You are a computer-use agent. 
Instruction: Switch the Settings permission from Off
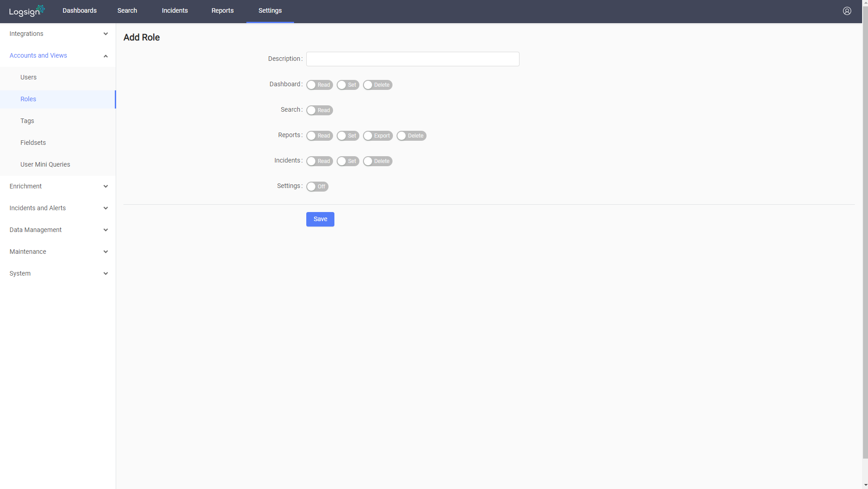[317, 187]
